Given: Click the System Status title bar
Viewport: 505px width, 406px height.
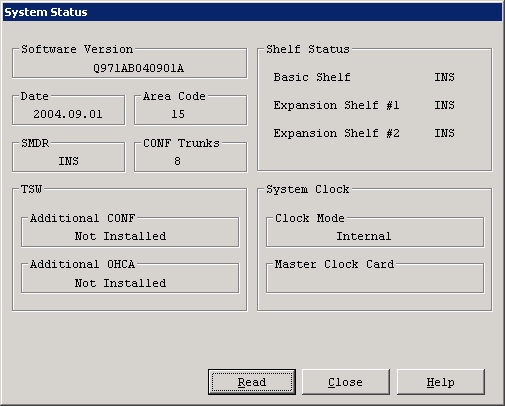Looking at the screenshot, I should pos(252,12).
